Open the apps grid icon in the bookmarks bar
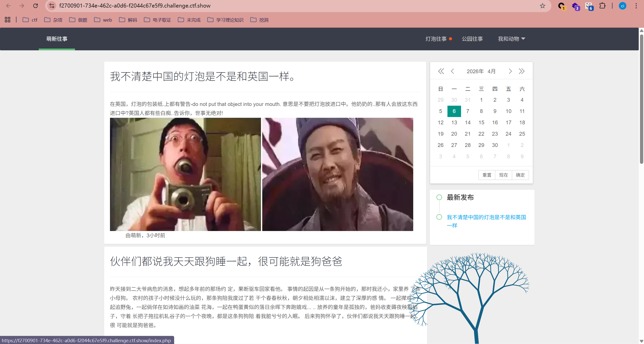 click(8, 20)
